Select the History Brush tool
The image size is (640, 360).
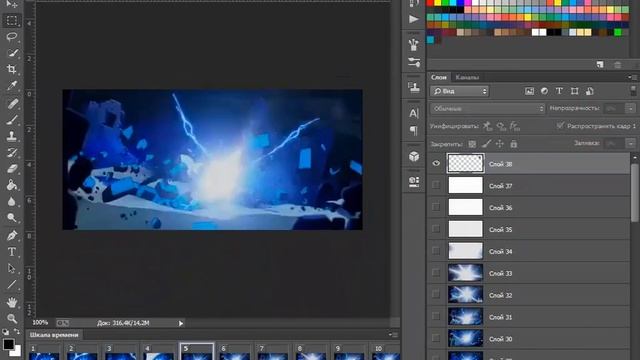click(x=12, y=153)
